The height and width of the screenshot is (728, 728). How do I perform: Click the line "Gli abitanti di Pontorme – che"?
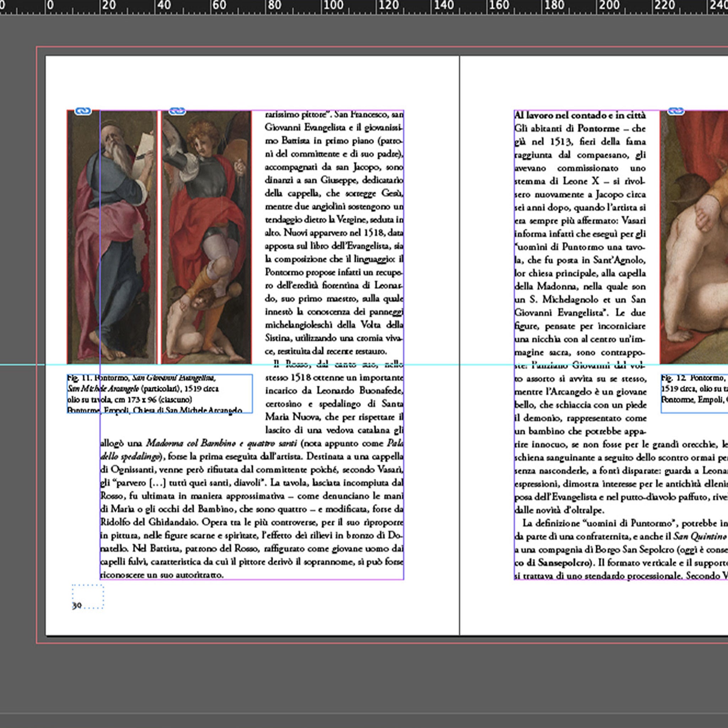[x=580, y=128]
